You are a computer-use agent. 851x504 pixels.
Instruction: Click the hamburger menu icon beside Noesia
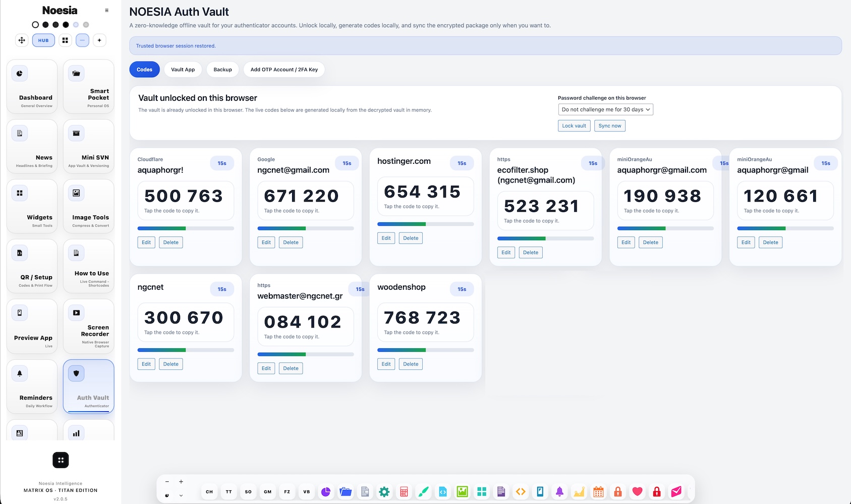(106, 10)
